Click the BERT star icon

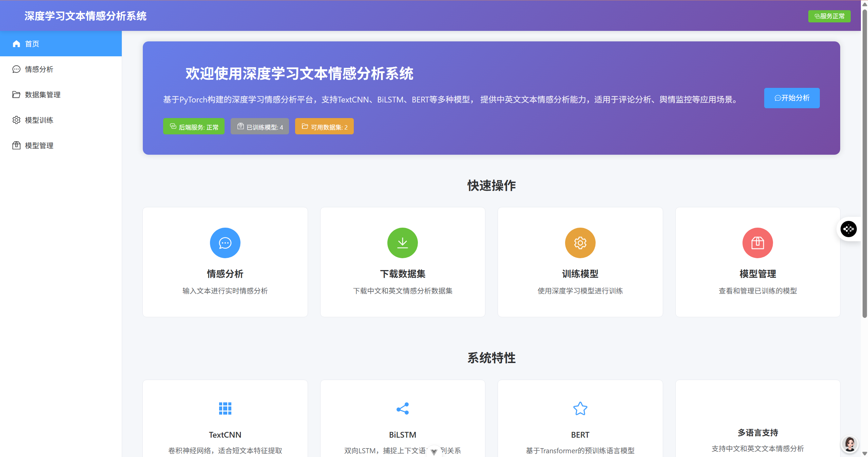pos(580,408)
